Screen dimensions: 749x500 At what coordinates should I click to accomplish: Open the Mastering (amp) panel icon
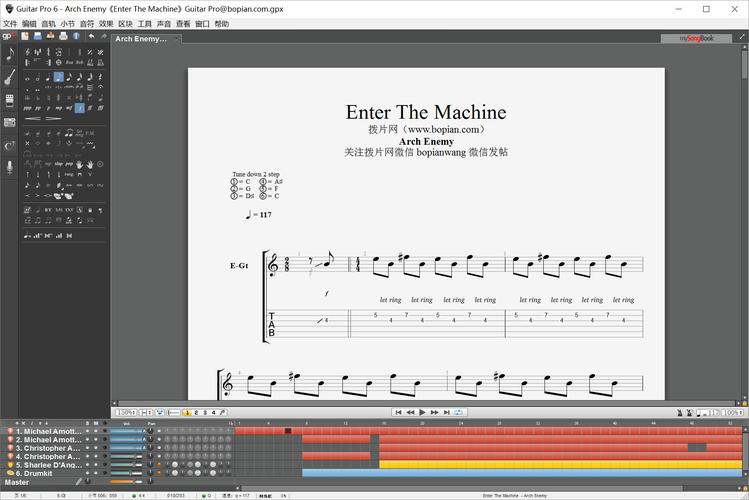[10, 123]
